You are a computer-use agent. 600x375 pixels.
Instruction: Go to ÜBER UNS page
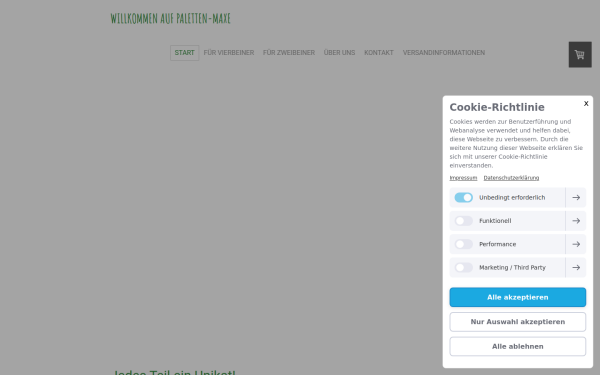click(x=339, y=53)
